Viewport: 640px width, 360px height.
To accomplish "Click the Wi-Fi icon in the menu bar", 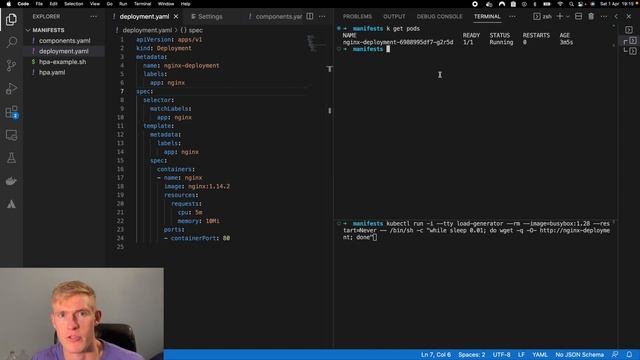I will (x=560, y=4).
